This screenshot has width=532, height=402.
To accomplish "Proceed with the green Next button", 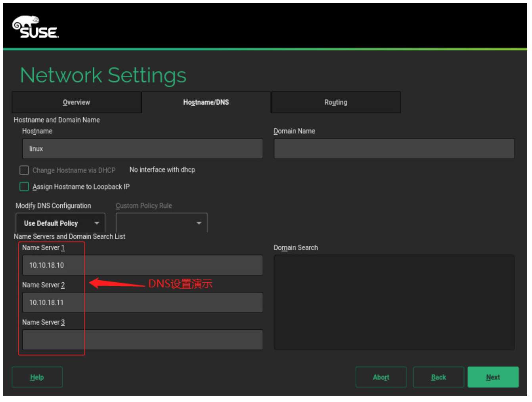I will pyautogui.click(x=493, y=377).
